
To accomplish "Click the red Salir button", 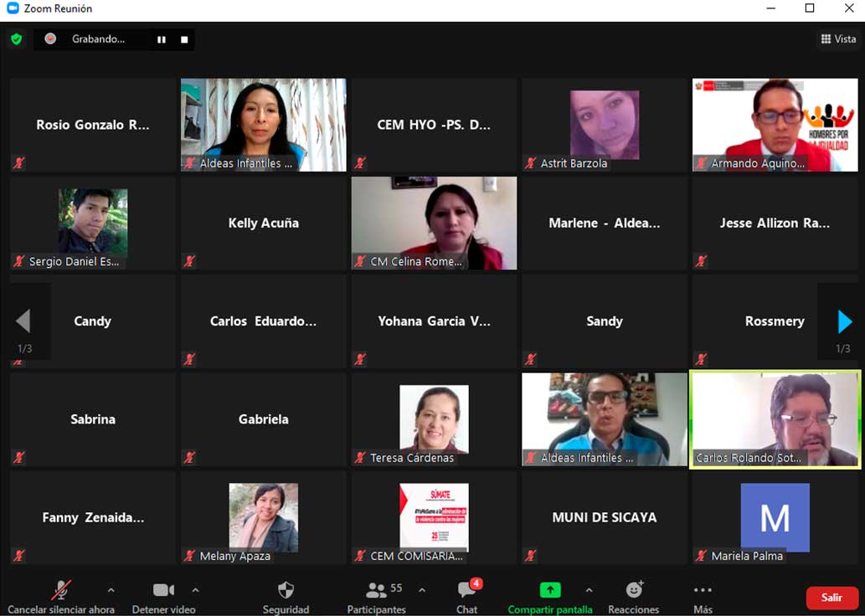I will click(x=832, y=598).
